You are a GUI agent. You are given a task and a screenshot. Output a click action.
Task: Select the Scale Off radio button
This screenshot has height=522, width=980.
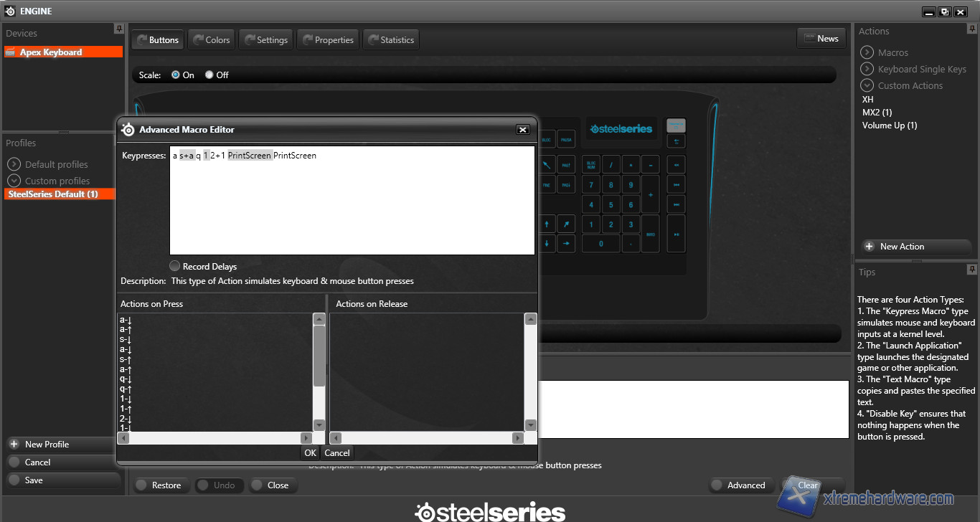click(209, 75)
